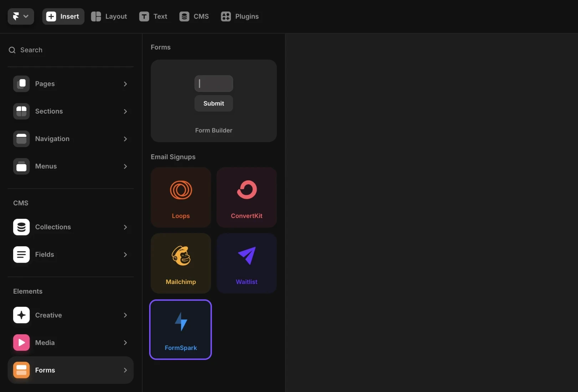The height and width of the screenshot is (392, 578).
Task: Click the ConvertKit card label
Action: [247, 216]
